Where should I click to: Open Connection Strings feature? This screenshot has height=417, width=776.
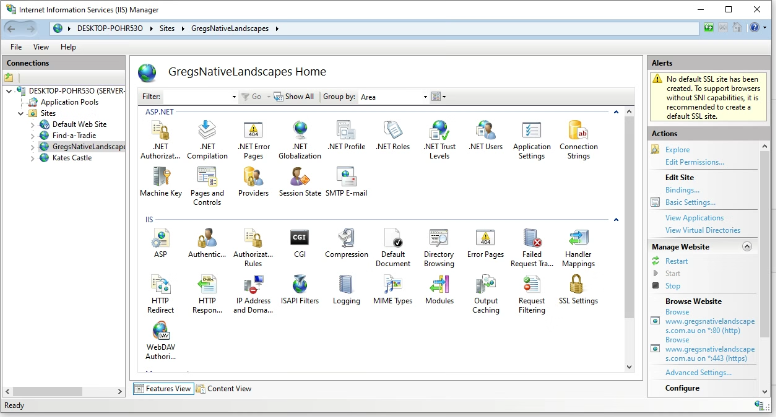pyautogui.click(x=579, y=140)
